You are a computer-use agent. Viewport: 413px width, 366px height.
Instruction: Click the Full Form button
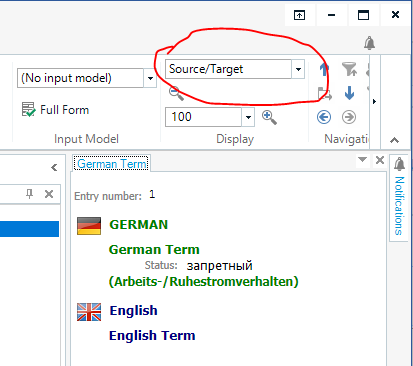click(x=55, y=110)
